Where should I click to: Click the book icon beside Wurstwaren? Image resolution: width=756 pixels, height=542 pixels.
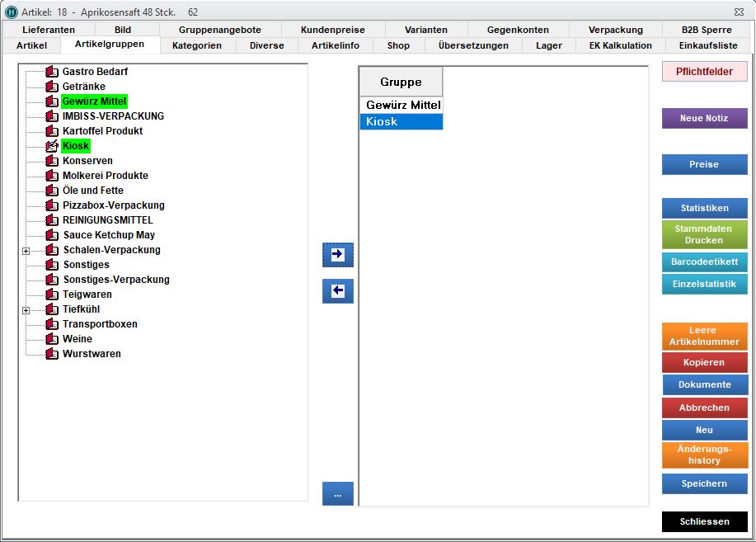[52, 354]
